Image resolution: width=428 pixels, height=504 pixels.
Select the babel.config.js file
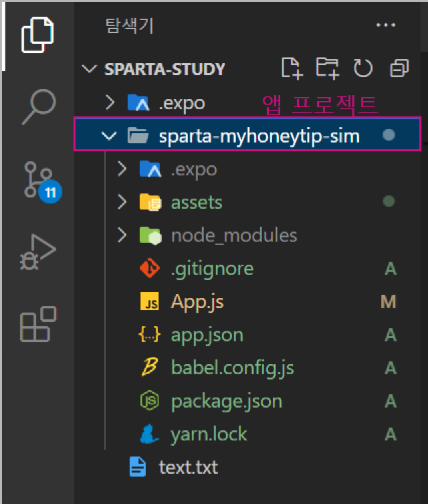[x=232, y=367]
